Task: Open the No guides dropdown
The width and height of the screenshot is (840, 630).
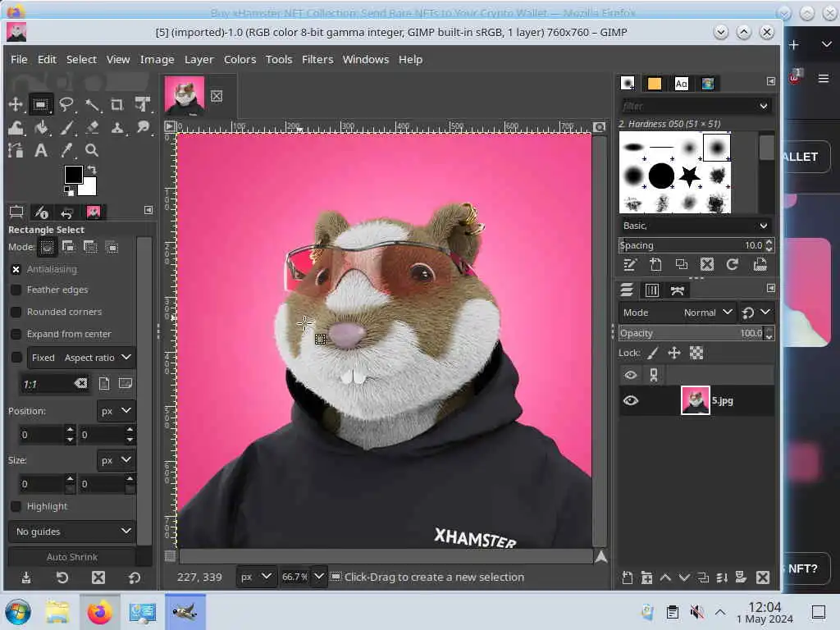Action: (x=72, y=532)
